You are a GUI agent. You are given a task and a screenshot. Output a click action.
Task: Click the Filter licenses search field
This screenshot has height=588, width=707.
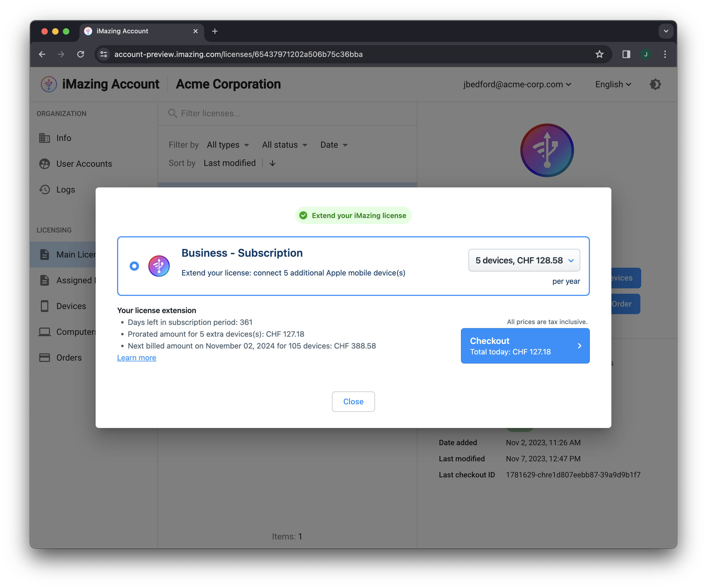click(x=287, y=113)
